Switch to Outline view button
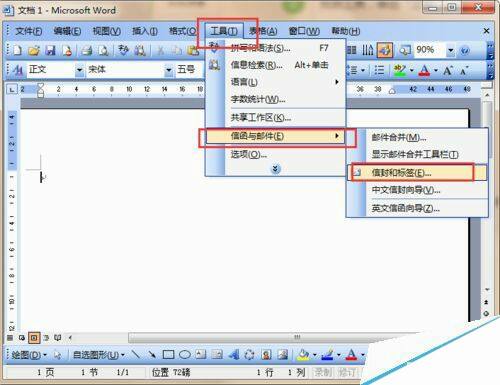Screen dimensions: 500x385 (46, 338)
